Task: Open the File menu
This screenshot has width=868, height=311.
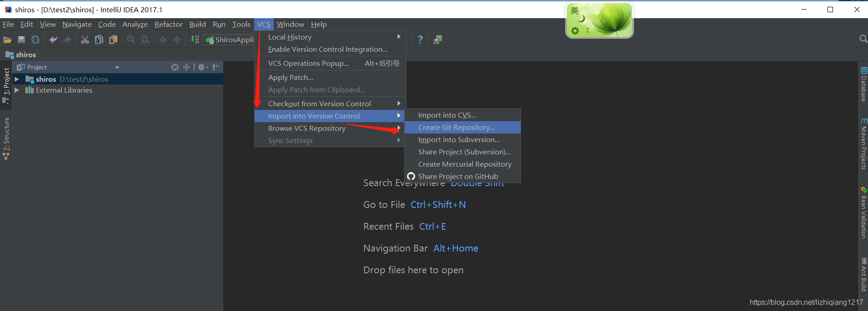Action: point(8,24)
